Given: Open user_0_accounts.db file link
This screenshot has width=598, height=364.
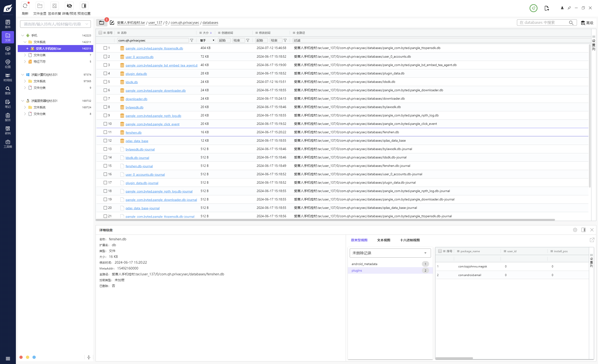Looking at the screenshot, I should [x=139, y=57].
